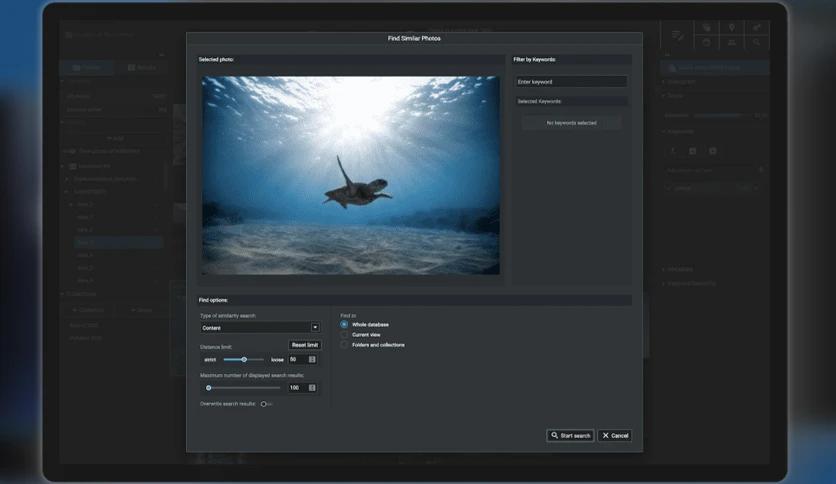Focus the maximum results field showing 100
The height and width of the screenshot is (484, 836).
298,388
